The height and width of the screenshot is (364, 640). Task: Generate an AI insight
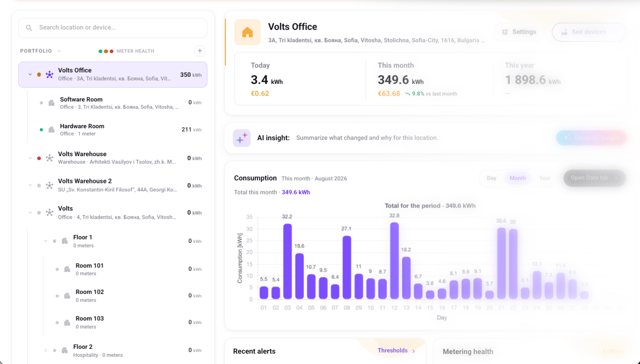tap(591, 138)
